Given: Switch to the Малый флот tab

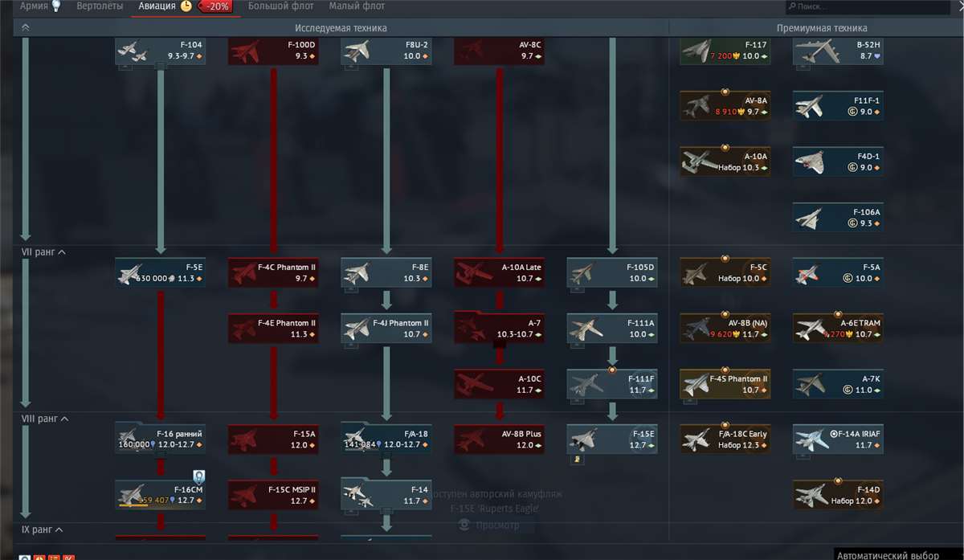Looking at the screenshot, I should point(357,6).
